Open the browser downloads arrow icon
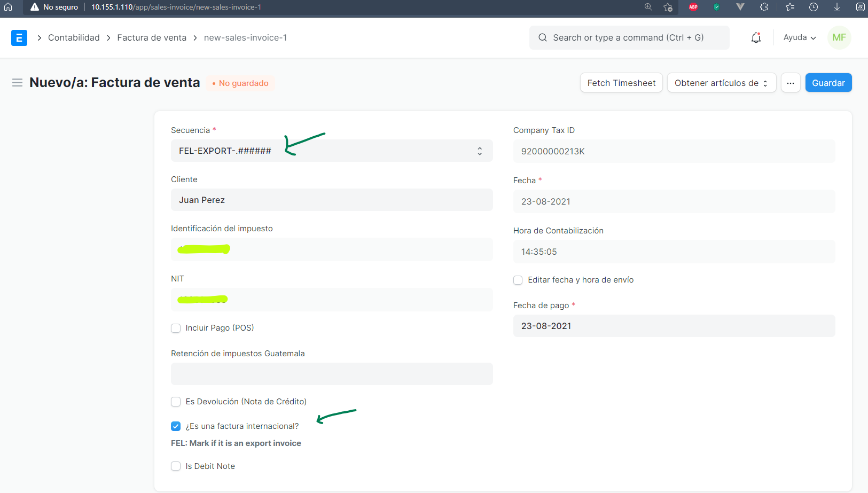Viewport: 868px width, 493px height. click(x=837, y=7)
